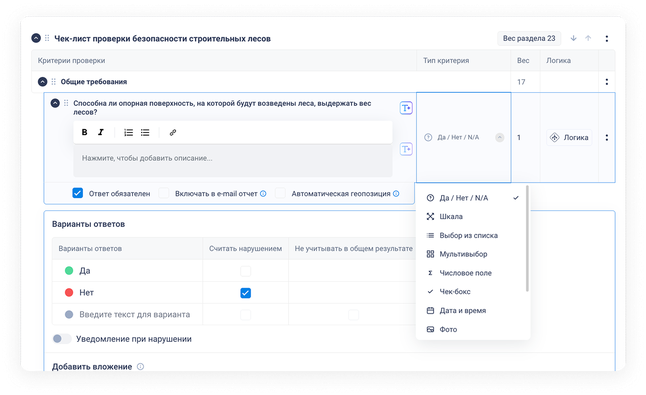Grab drag handle of the question row
Image resolution: width=646 pixels, height=395 pixels.
(x=66, y=103)
